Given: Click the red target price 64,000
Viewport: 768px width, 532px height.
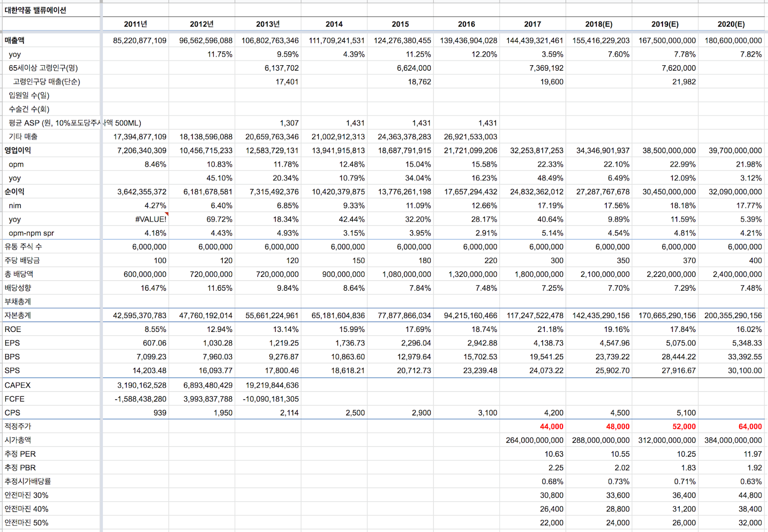Looking at the screenshot, I should 750,426.
